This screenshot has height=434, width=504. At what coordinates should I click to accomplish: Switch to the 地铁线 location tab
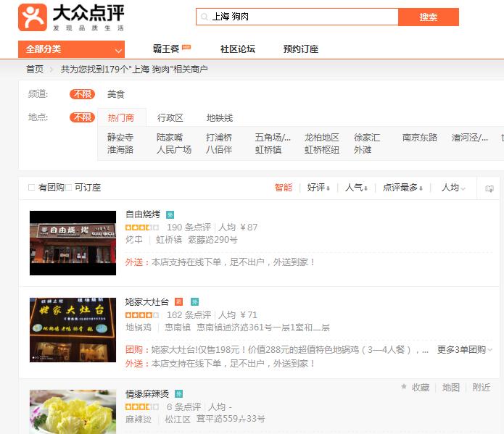(220, 118)
